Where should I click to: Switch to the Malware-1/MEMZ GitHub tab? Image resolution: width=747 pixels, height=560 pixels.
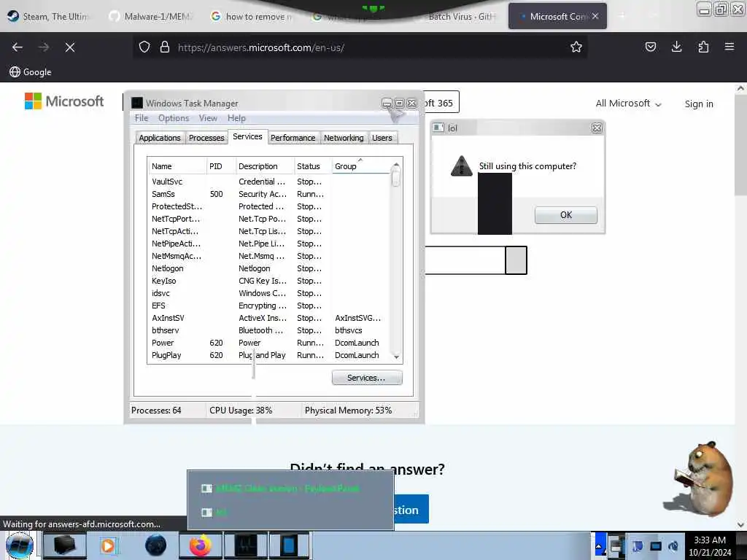click(x=150, y=17)
